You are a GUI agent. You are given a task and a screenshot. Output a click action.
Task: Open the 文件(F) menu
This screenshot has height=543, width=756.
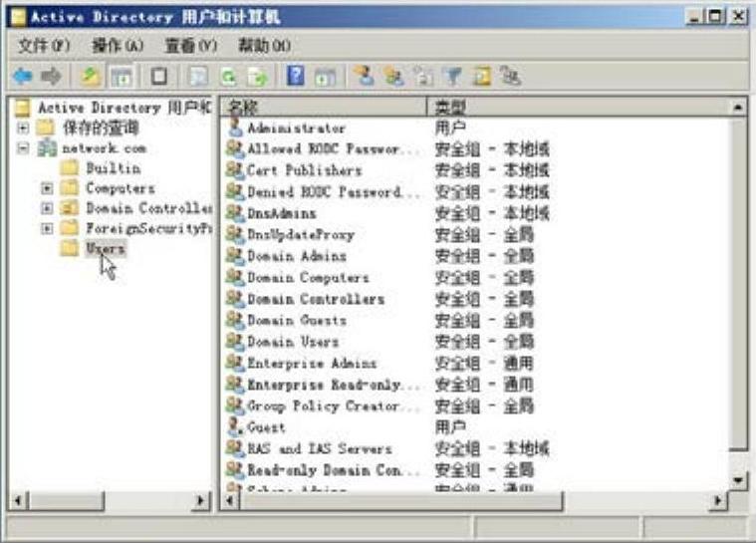point(45,46)
